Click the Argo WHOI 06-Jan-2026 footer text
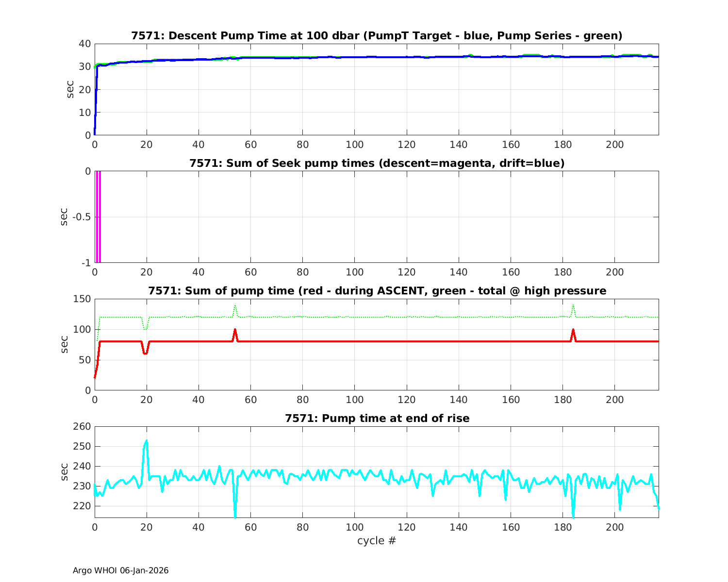Viewport: 728px width, 582px height. 120,570
